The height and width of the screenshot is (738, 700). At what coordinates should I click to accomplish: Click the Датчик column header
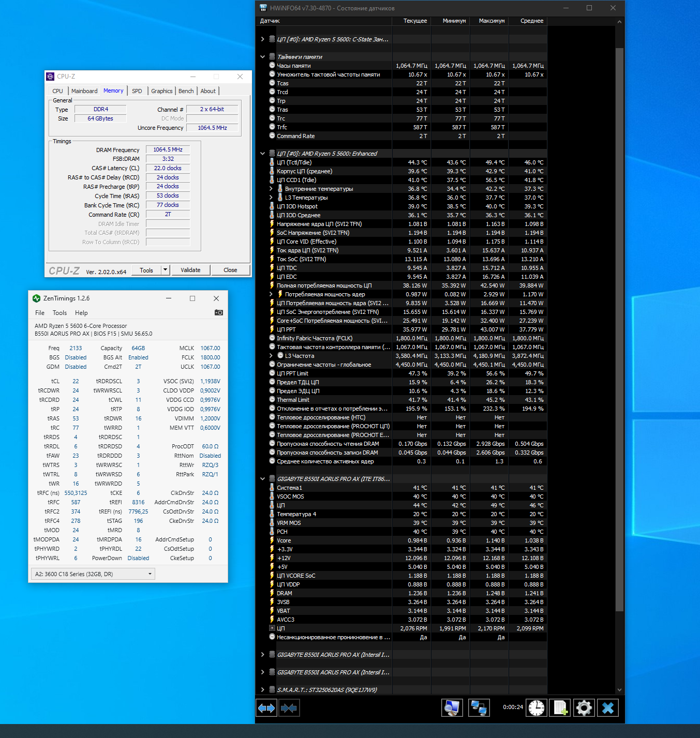[x=324, y=21]
